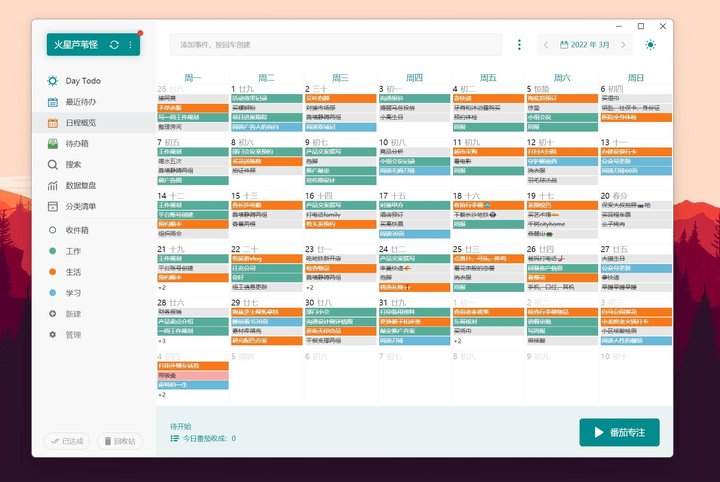The image size is (720, 482).
Task: Select the date 15 十三
Action: click(245, 196)
